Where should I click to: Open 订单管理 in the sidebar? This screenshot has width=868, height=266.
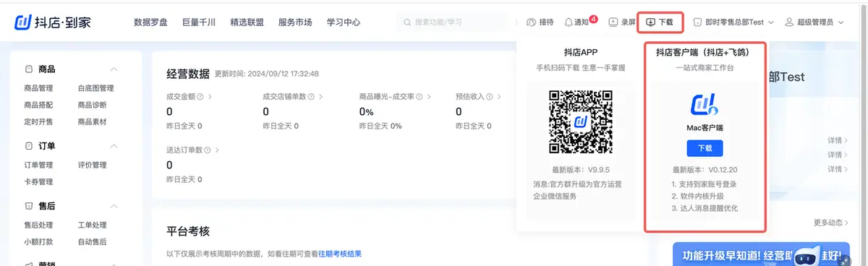pos(38,165)
